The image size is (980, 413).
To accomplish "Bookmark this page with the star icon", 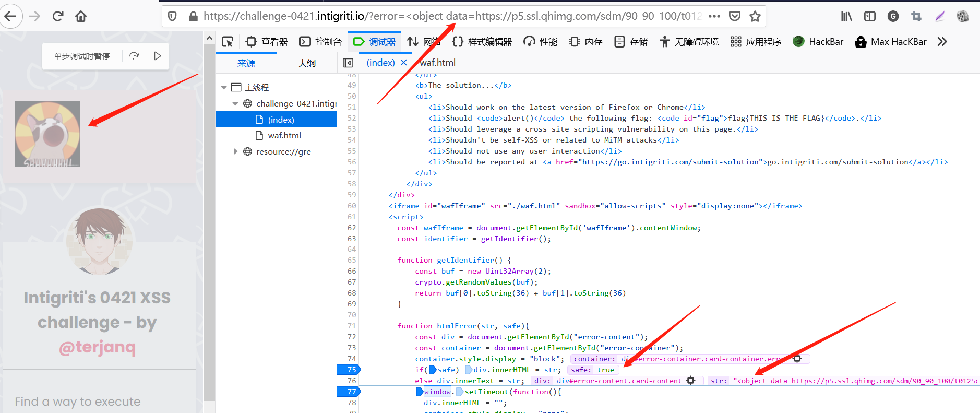I will [755, 16].
